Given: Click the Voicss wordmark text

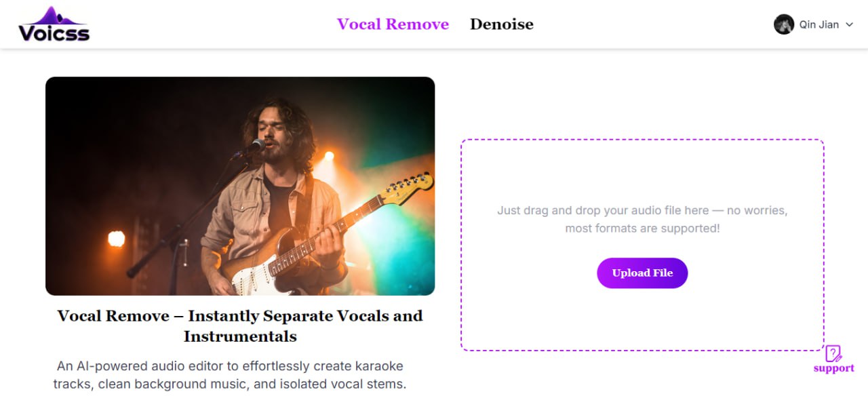Looking at the screenshot, I should [x=54, y=33].
